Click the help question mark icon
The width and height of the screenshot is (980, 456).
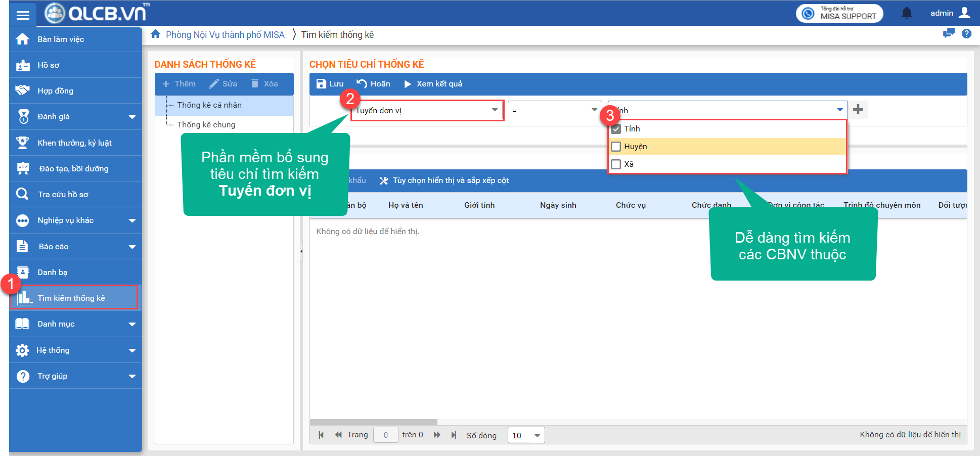click(x=966, y=34)
